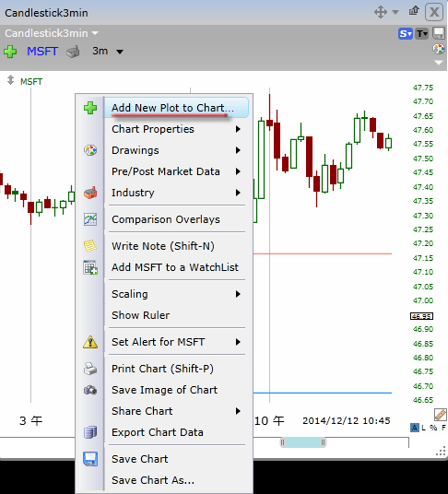The height and width of the screenshot is (494, 448).
Task: Open the gray T dropdown button
Action: 422,33
